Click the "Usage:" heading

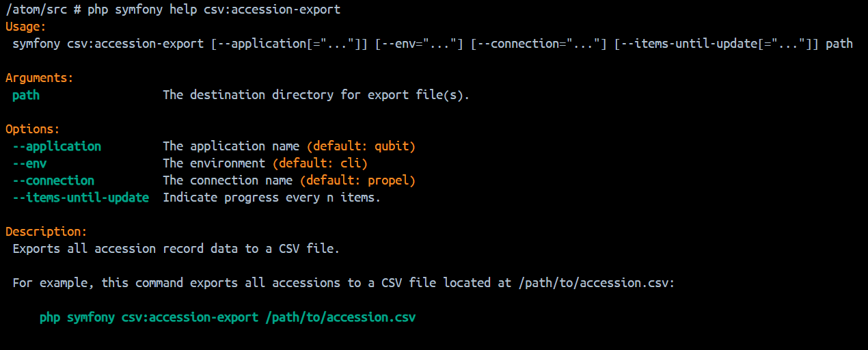[25, 27]
